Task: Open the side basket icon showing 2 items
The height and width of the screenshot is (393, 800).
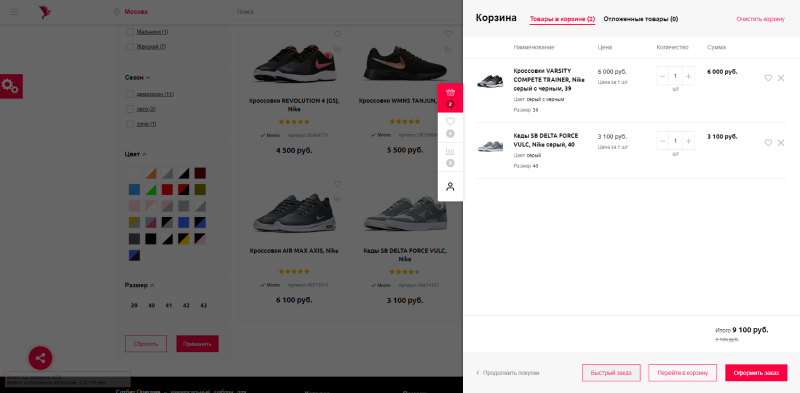Action: (450, 97)
